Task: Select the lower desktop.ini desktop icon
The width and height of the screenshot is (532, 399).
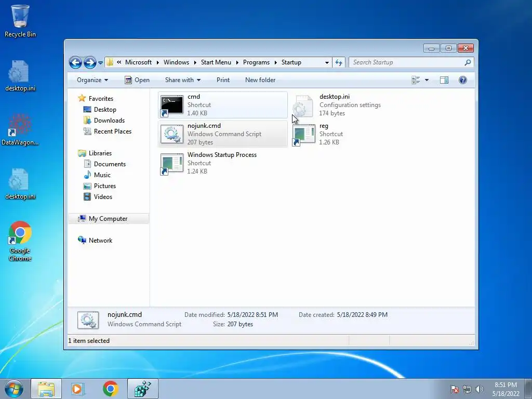Action: [x=20, y=184]
